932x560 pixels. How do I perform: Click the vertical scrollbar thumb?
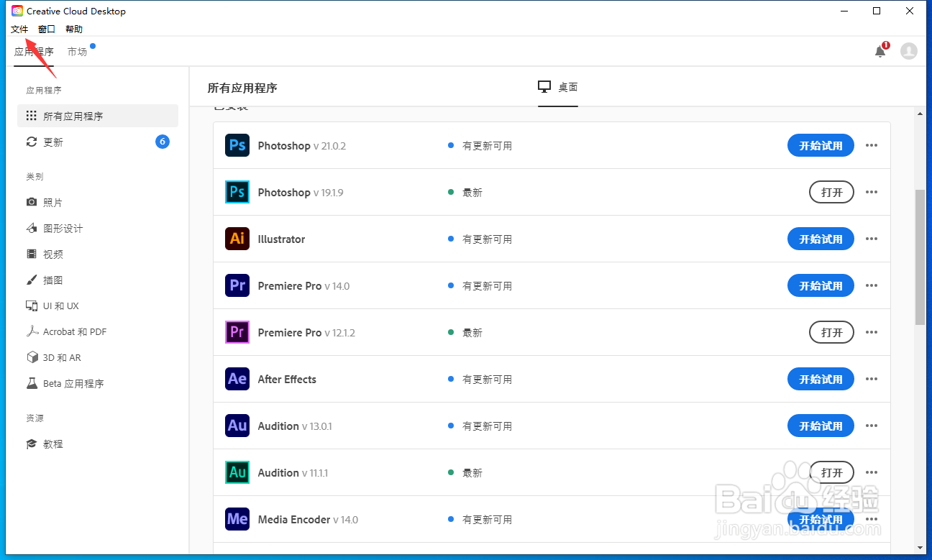tap(920, 257)
